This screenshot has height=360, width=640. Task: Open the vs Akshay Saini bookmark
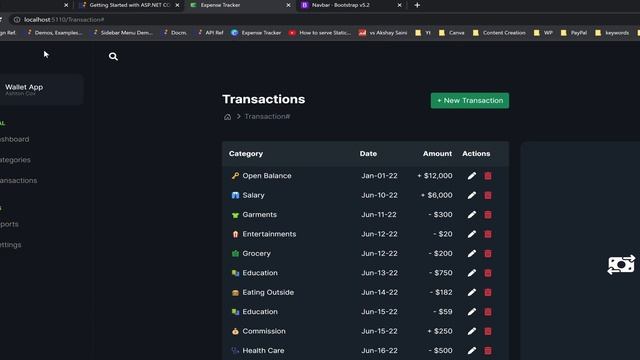tap(383, 33)
